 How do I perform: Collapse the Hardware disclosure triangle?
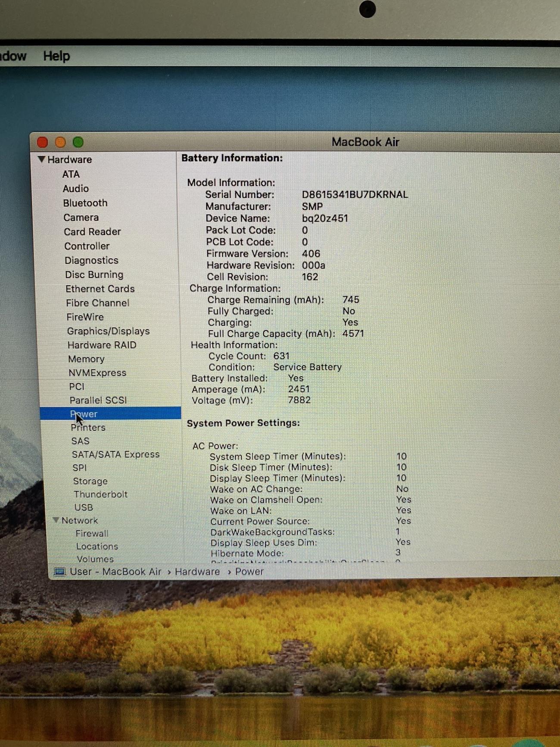click(x=41, y=159)
